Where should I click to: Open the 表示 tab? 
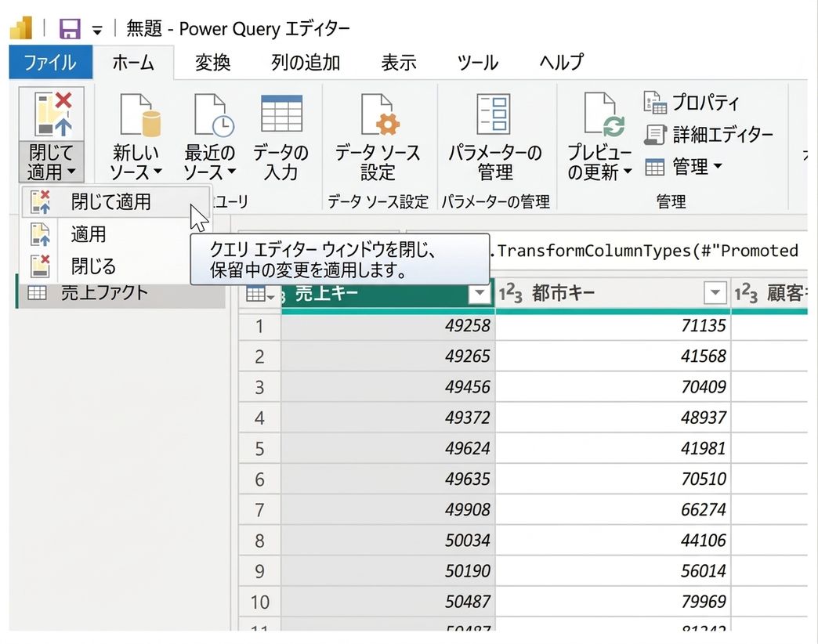(x=399, y=62)
